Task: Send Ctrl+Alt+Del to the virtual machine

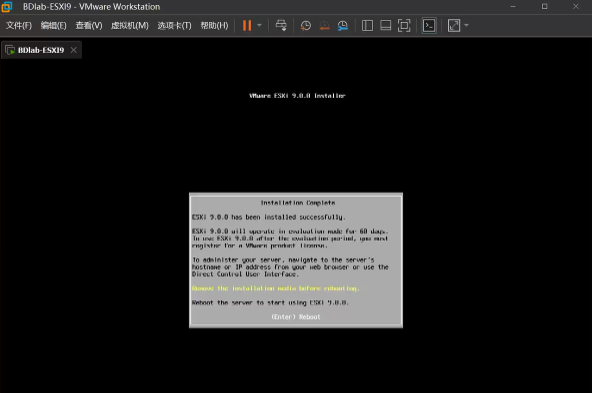Action: [x=281, y=26]
